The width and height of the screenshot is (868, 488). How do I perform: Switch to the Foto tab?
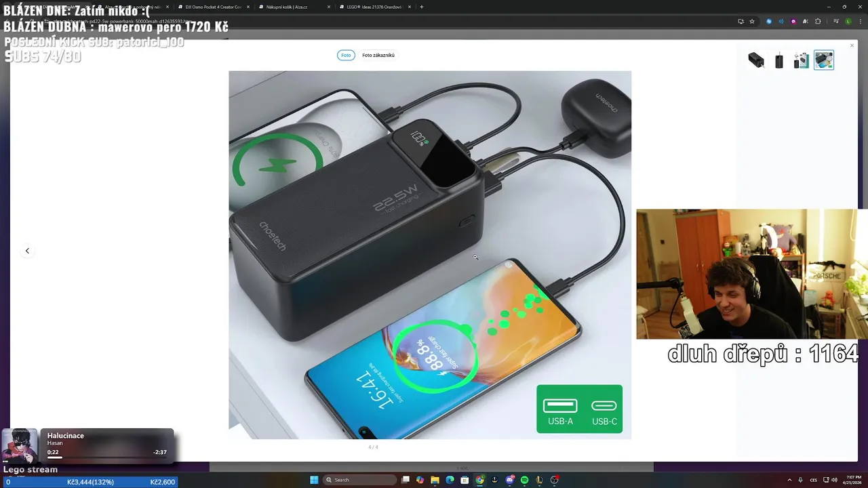point(346,55)
